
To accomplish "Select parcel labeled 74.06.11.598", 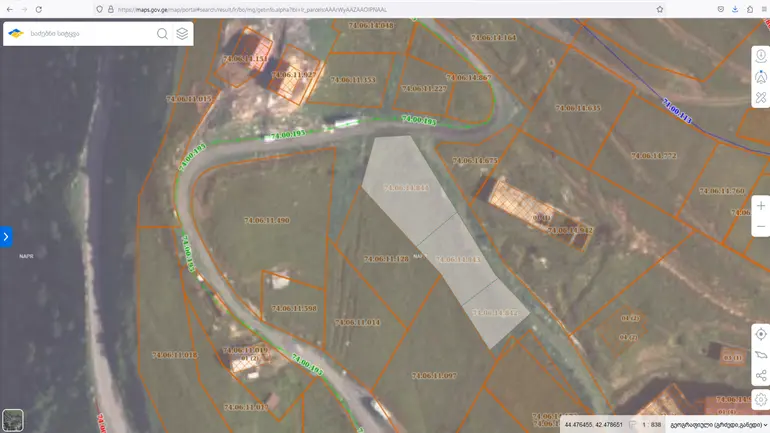I will pos(294,308).
